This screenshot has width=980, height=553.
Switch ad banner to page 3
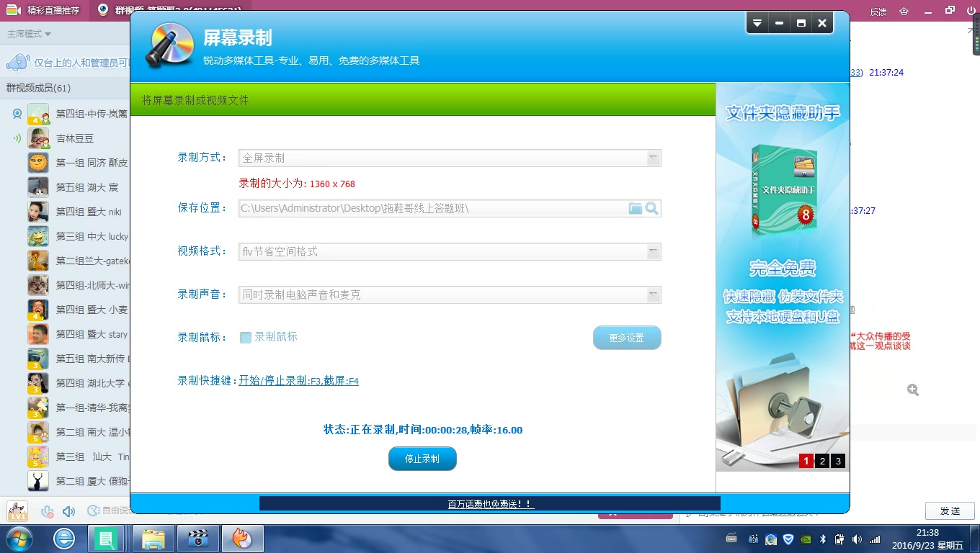(x=837, y=461)
